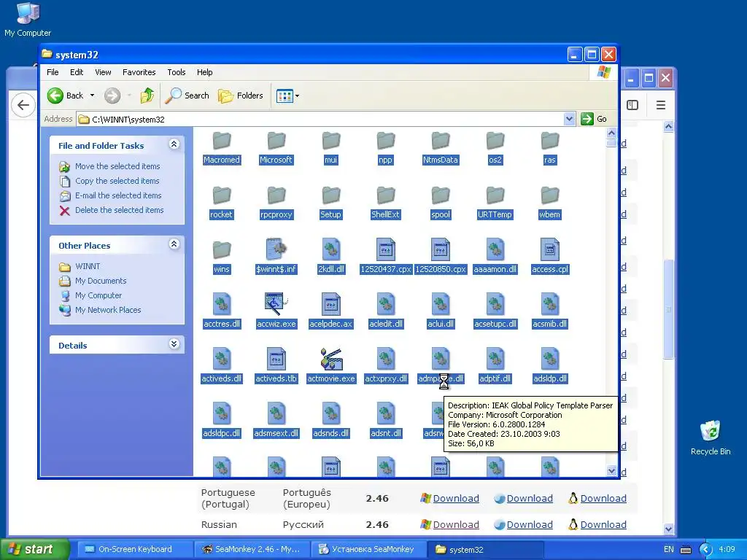The image size is (747, 560).
Task: Select the Microsoft folder icon
Action: click(x=276, y=141)
